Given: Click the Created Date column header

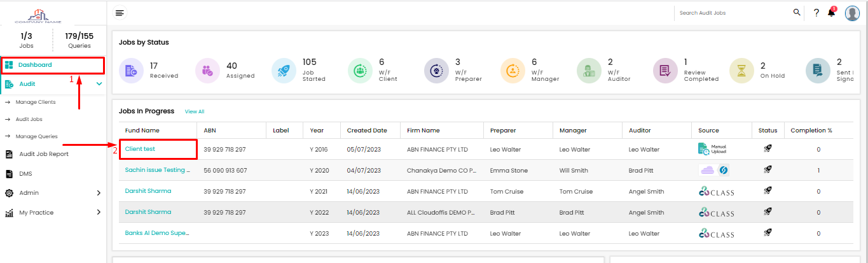Looking at the screenshot, I should [367, 131].
